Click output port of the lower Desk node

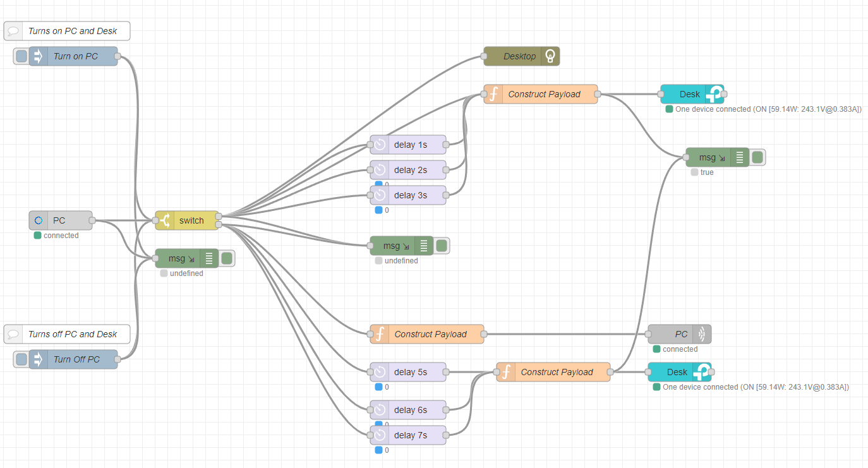[x=711, y=372]
